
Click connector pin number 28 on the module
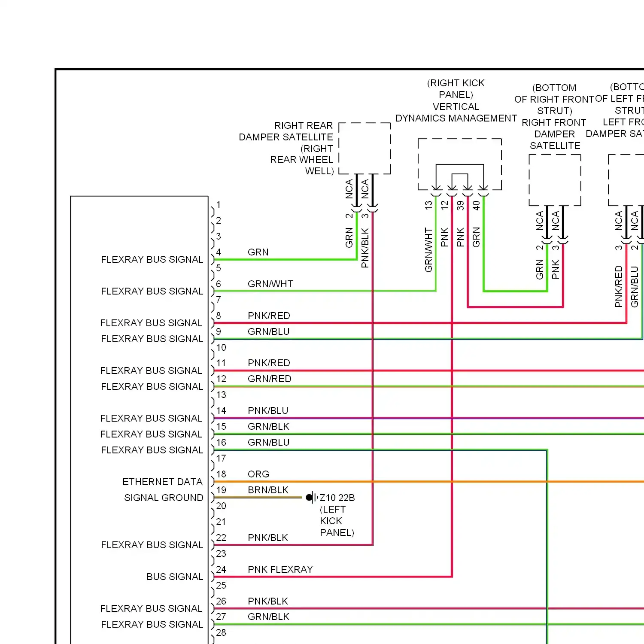pos(221,632)
